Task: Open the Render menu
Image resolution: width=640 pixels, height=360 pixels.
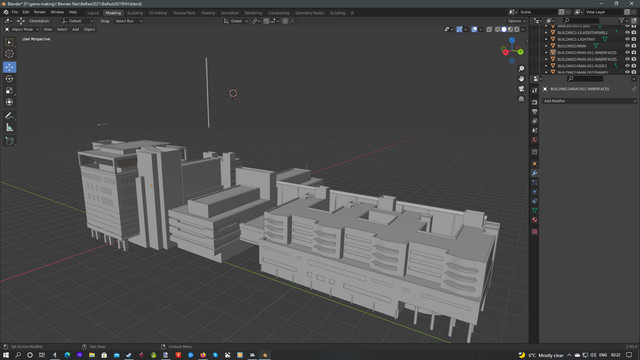Action: [x=40, y=12]
